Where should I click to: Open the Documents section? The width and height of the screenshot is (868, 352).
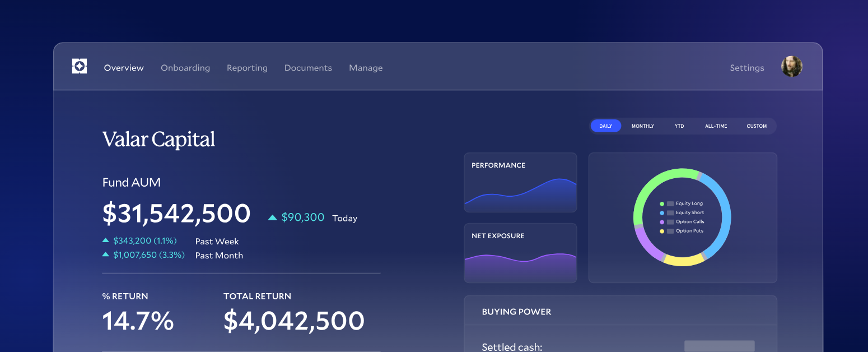308,67
